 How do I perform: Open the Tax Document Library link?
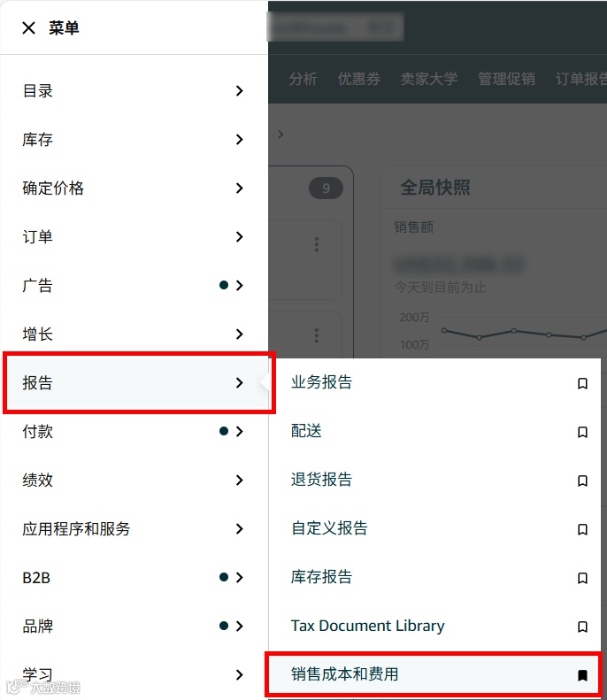(368, 626)
